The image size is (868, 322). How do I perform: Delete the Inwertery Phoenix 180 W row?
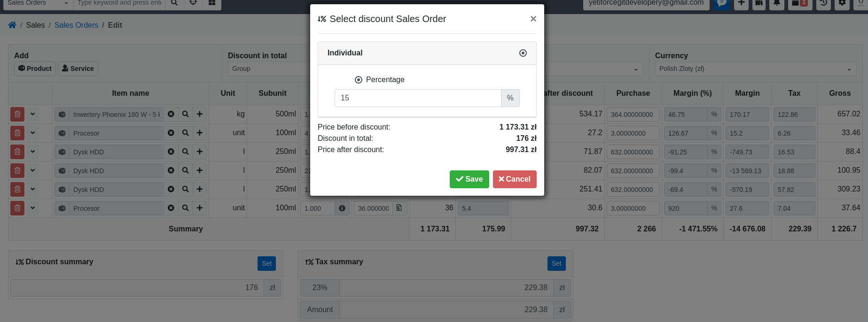point(17,114)
